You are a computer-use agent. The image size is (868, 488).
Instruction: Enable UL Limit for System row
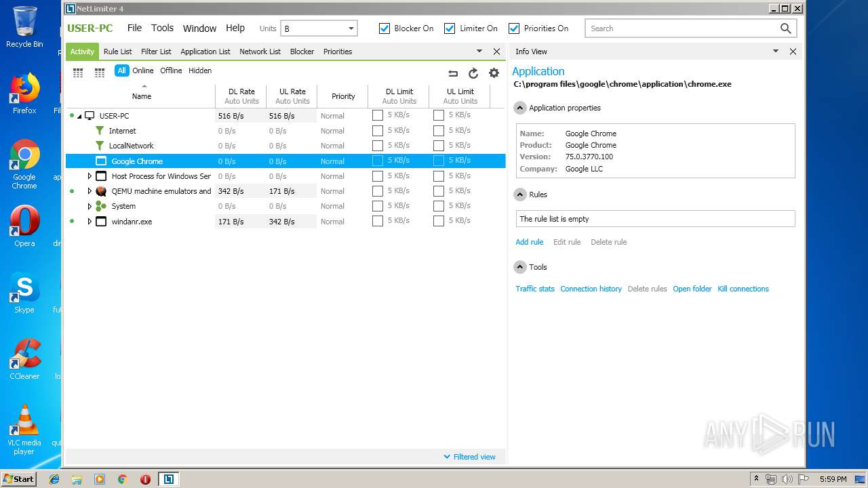point(439,205)
